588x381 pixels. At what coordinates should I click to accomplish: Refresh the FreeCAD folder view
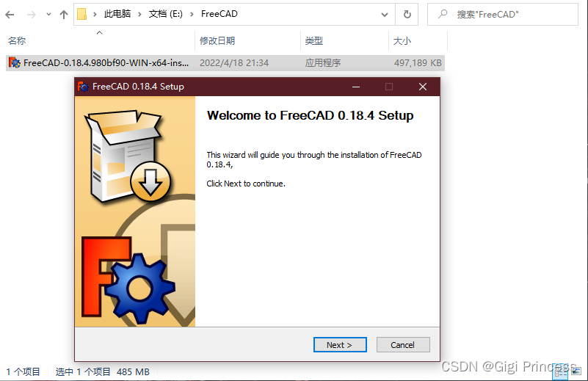point(407,15)
